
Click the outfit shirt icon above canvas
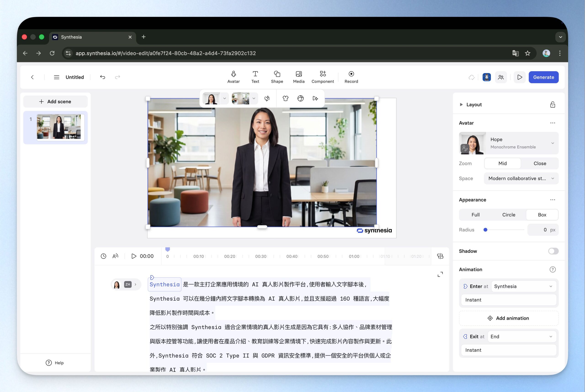click(285, 98)
